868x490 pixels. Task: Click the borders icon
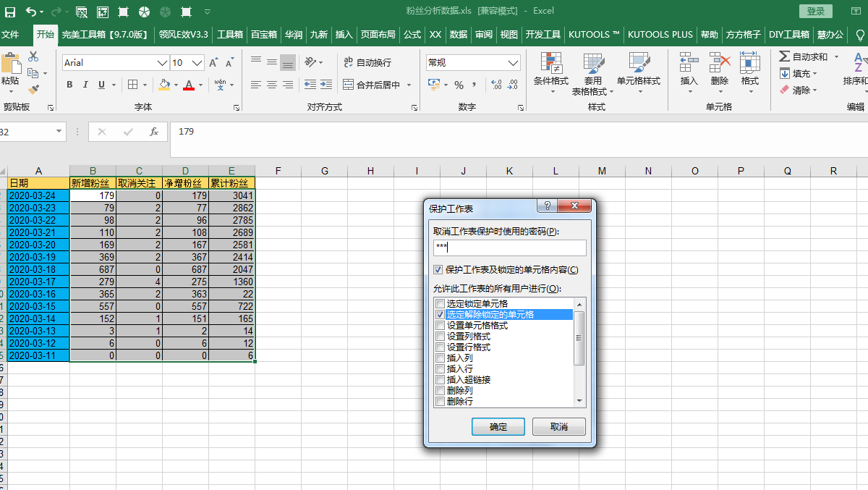coord(133,85)
